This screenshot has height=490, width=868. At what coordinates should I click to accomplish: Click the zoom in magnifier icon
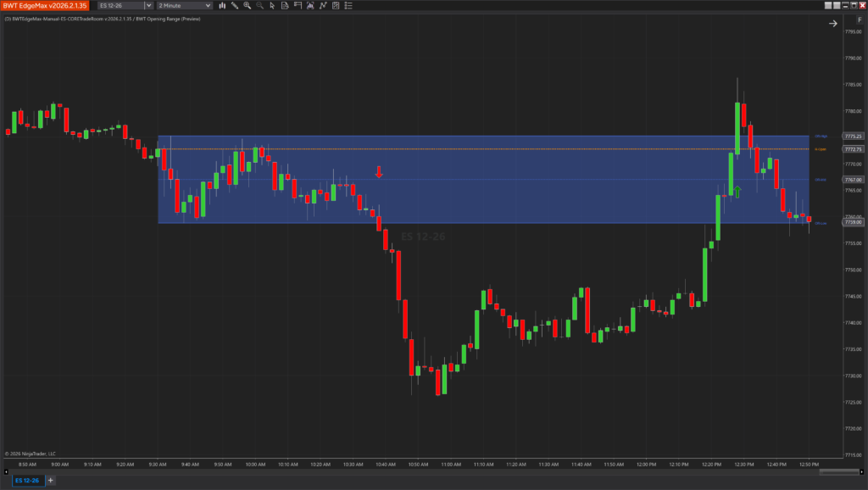(x=248, y=6)
